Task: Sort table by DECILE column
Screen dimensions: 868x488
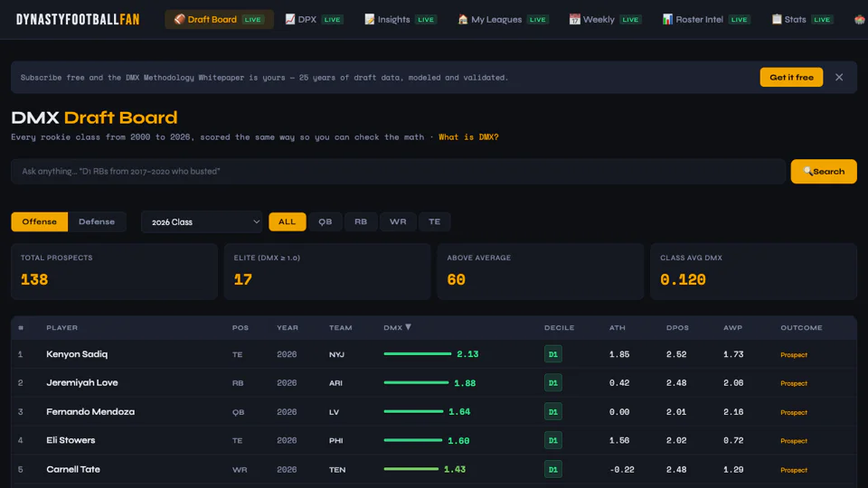Action: [x=559, y=327]
